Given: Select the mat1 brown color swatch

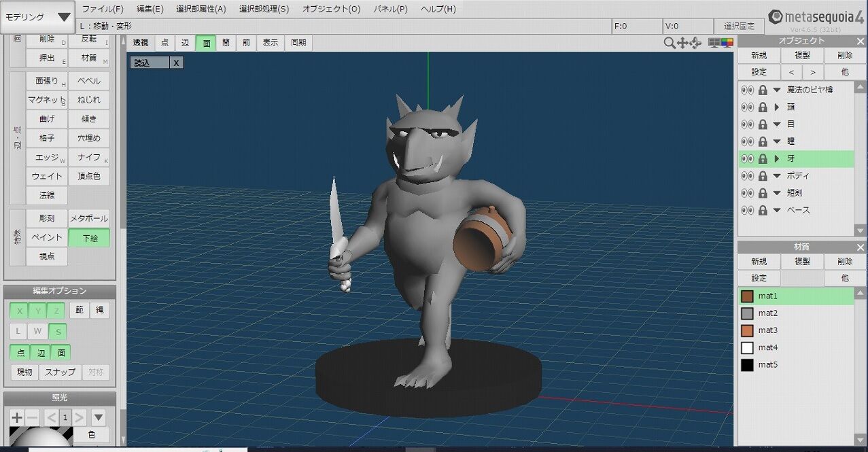Looking at the screenshot, I should [x=748, y=296].
